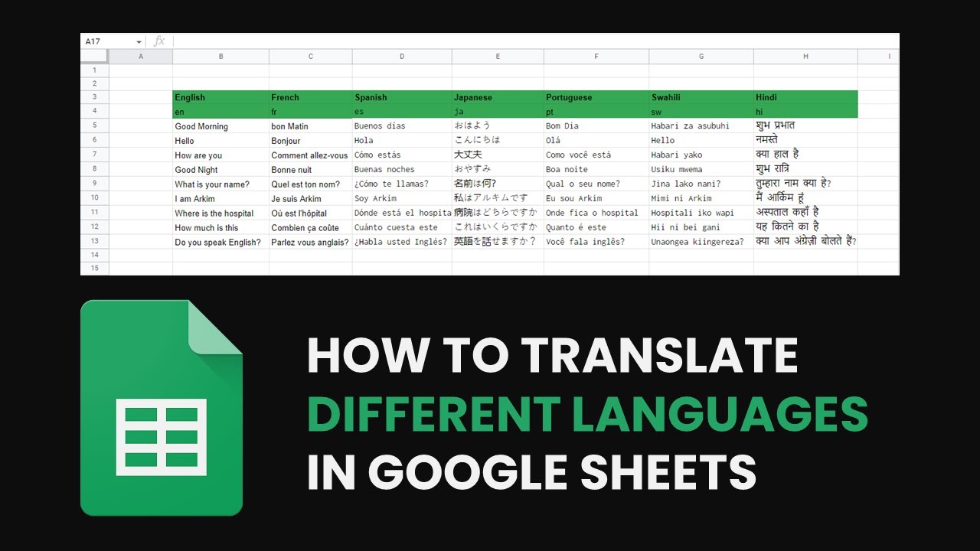Select column D header
The height and width of the screenshot is (551, 980).
coord(402,56)
